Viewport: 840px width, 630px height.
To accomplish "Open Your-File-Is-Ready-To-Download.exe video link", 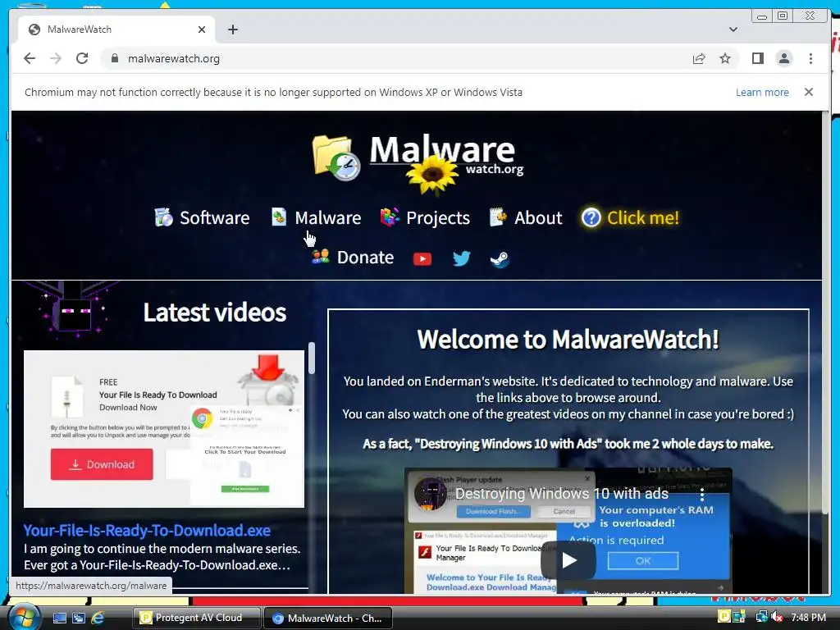I will coord(147,531).
